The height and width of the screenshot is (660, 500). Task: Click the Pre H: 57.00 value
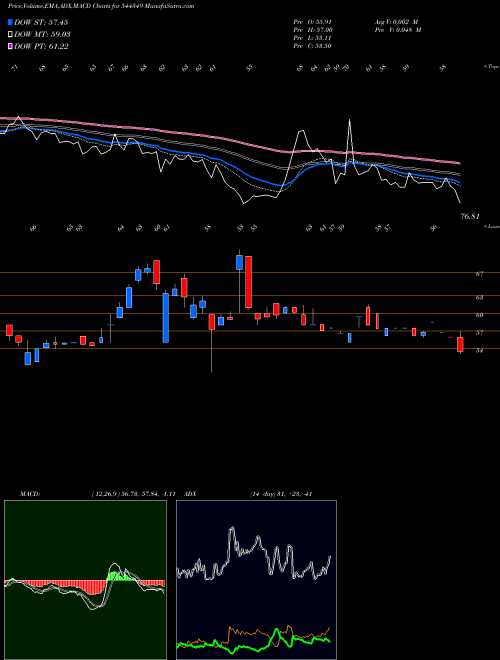[313, 30]
